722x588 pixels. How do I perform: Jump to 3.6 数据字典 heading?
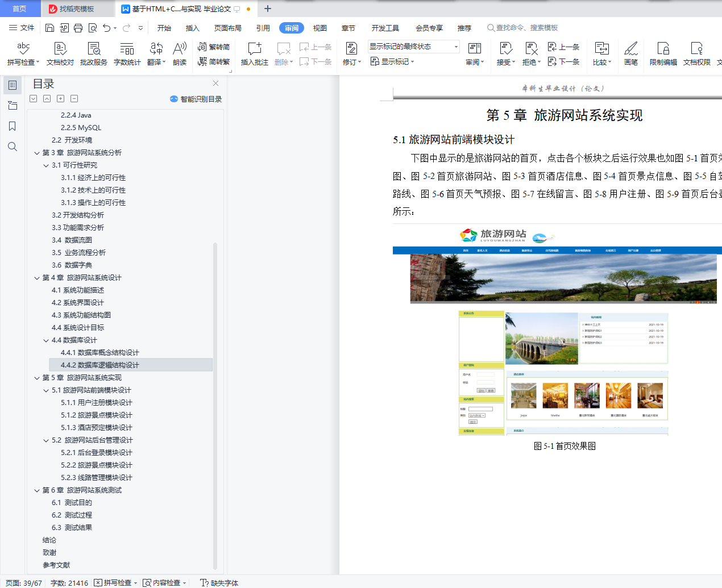(x=72, y=265)
